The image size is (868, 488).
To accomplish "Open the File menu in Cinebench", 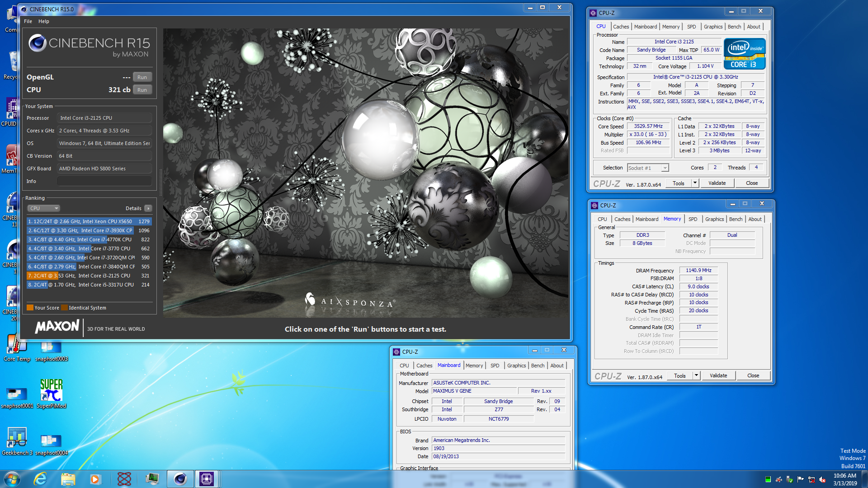I will [28, 21].
